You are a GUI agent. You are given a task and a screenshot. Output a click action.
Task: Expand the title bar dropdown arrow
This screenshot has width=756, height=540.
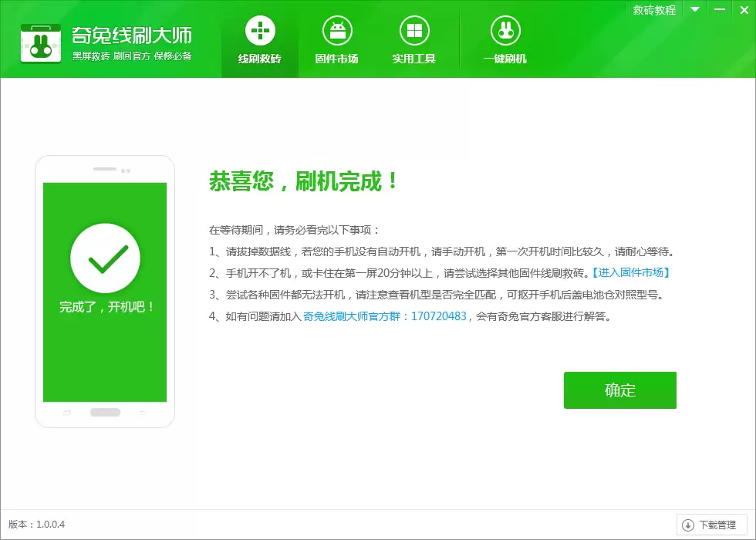[694, 9]
